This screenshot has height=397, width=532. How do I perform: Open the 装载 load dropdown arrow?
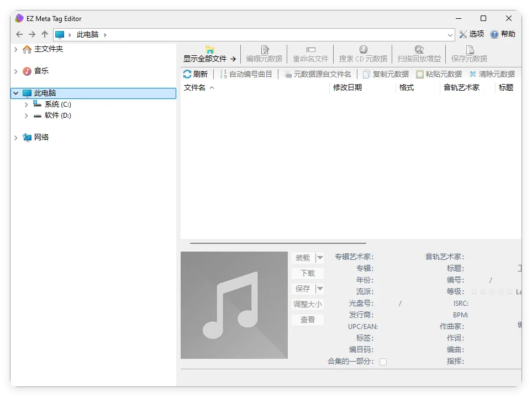point(319,257)
